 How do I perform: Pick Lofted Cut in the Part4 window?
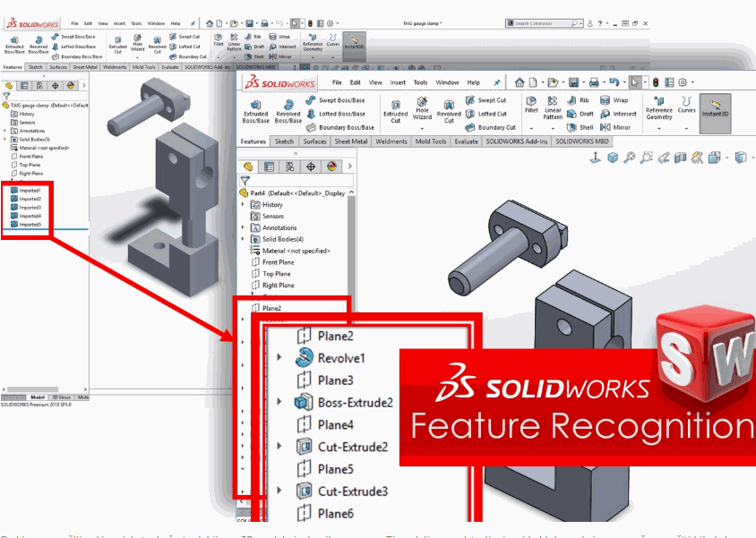coord(486,114)
